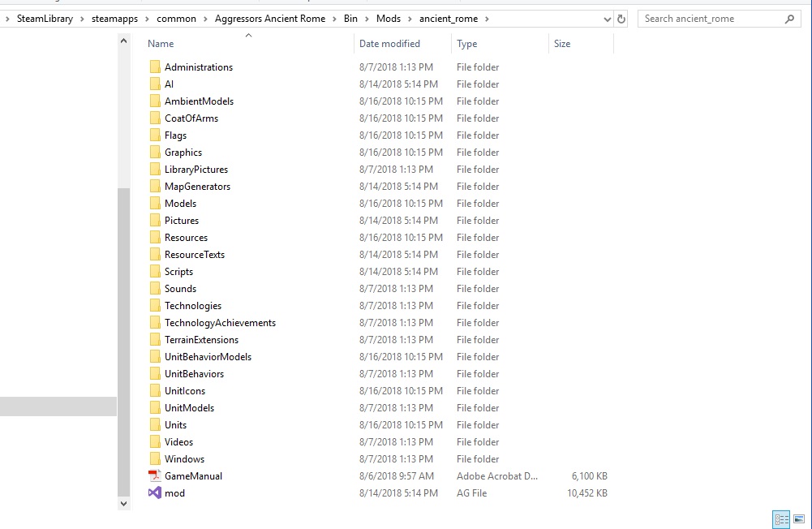Click the Models folder icon
The height and width of the screenshot is (529, 812).
pos(155,204)
